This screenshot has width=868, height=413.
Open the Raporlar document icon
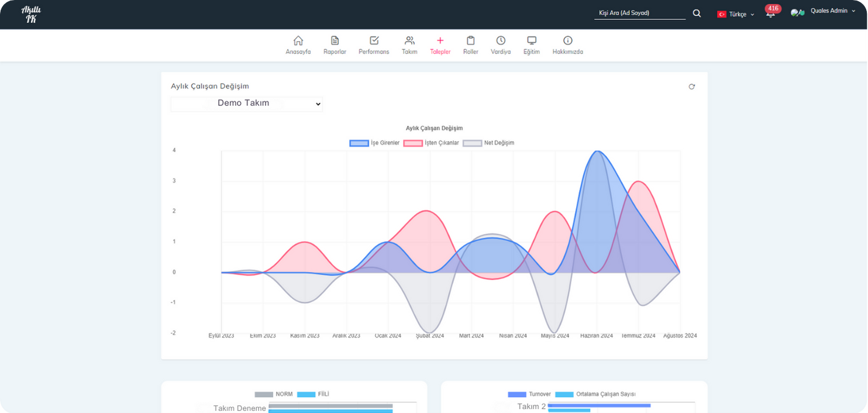tap(335, 40)
